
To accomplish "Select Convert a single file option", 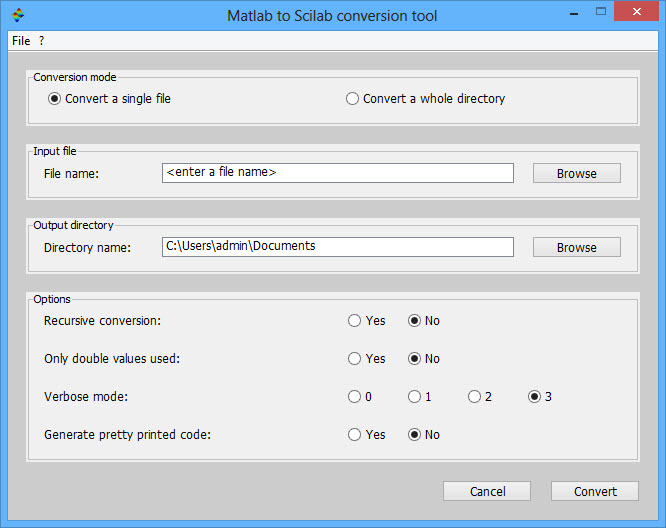I will [109, 99].
